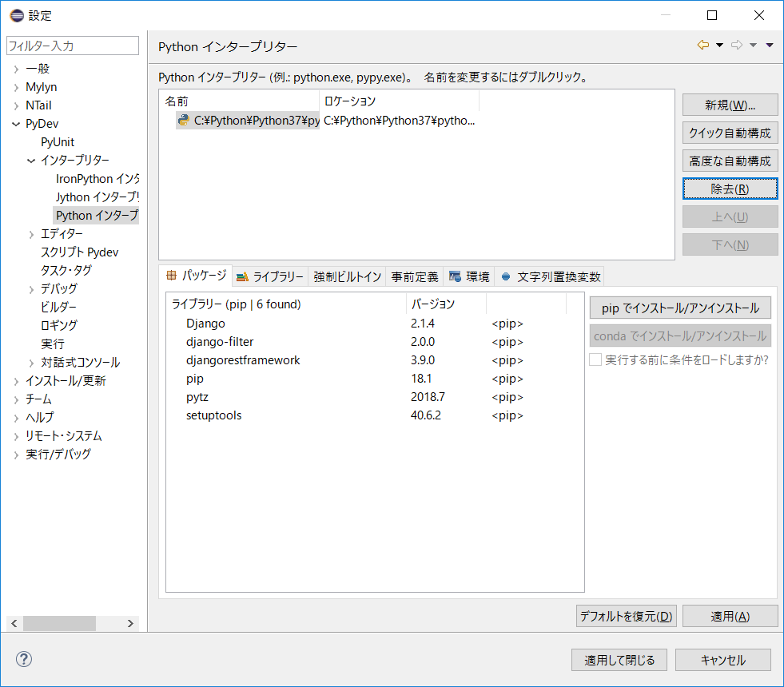Click the tree horizontal scrollbar thumb
Screen dimensions: 784x687
(59, 623)
